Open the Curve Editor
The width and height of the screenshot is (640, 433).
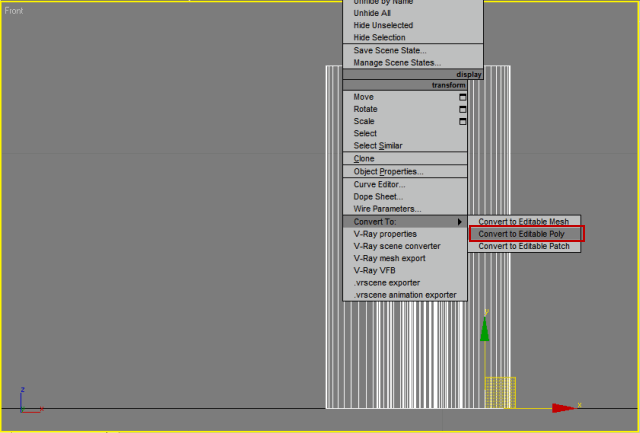click(x=405, y=184)
